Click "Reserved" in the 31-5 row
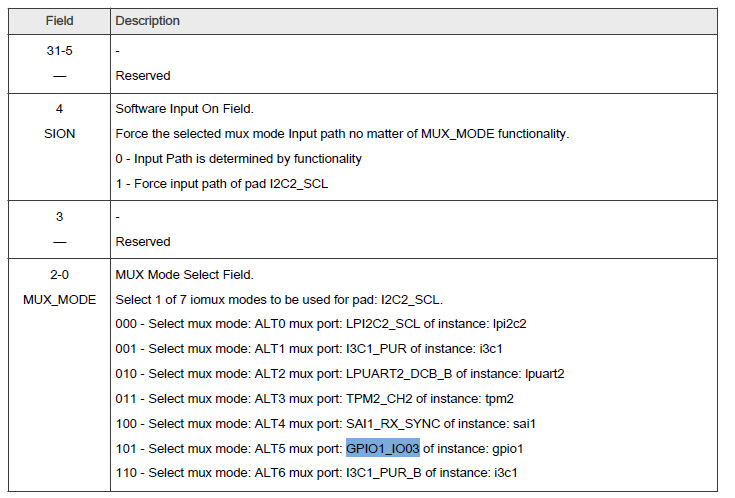The width and height of the screenshot is (735, 498). pos(143,76)
